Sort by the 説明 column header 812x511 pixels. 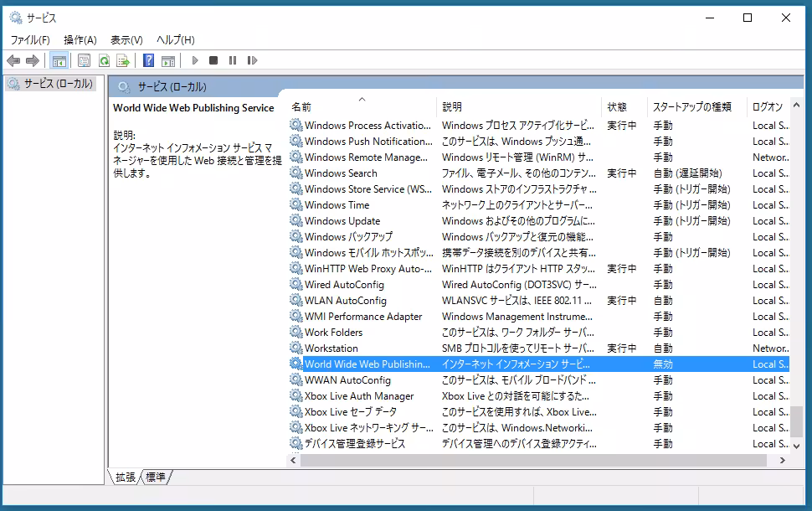[519, 106]
